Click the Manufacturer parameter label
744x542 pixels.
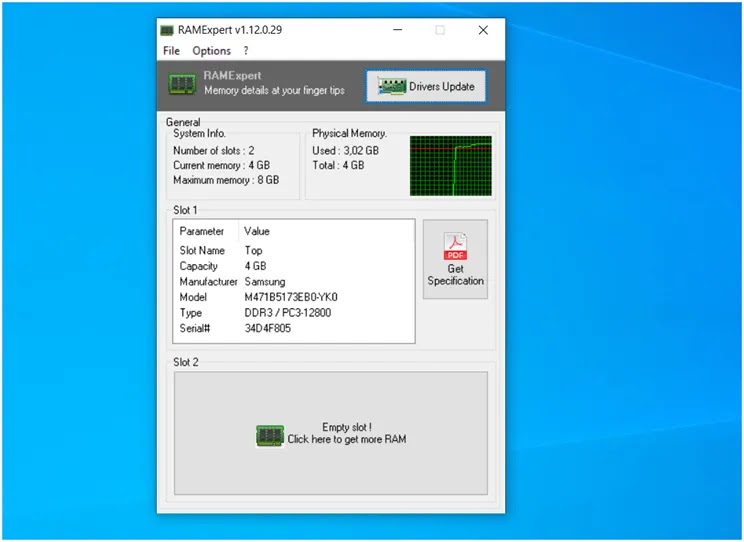[x=208, y=281]
